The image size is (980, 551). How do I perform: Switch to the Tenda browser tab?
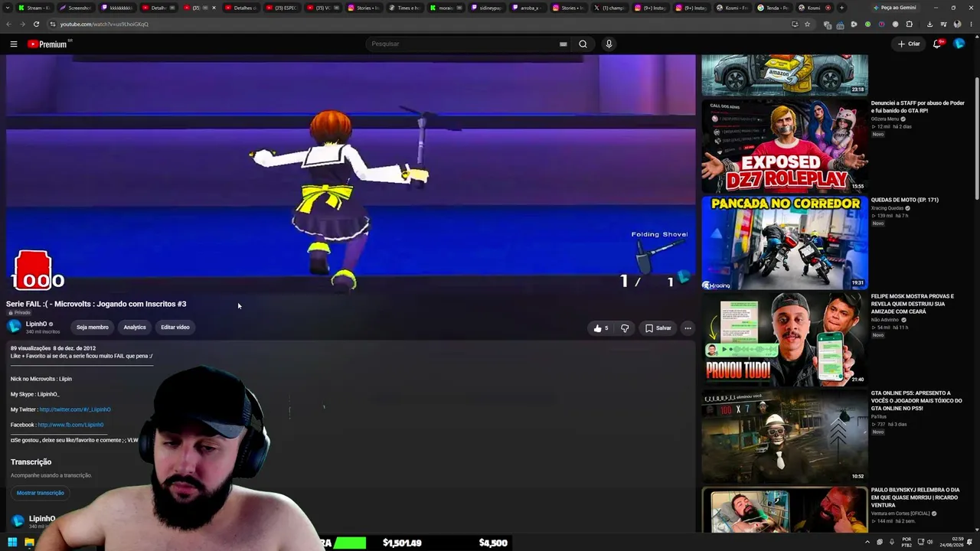pos(773,8)
